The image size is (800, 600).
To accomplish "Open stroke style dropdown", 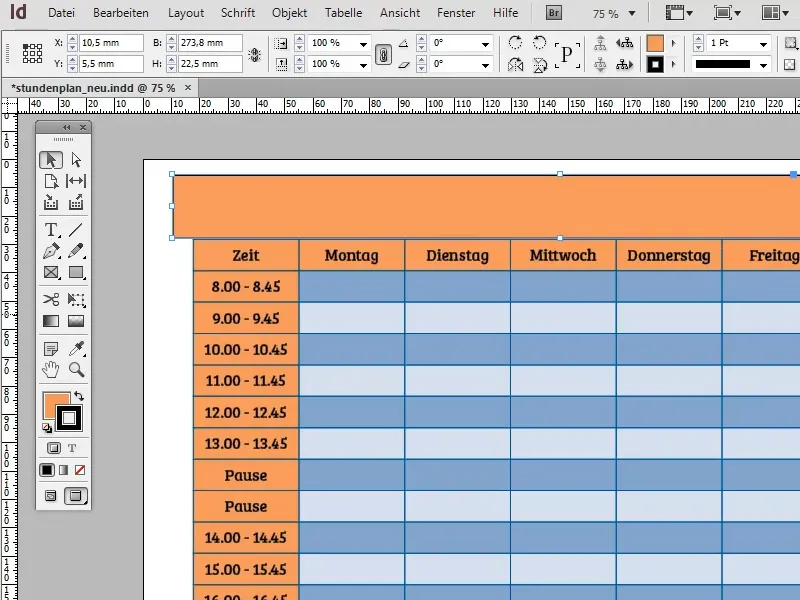I will click(763, 65).
